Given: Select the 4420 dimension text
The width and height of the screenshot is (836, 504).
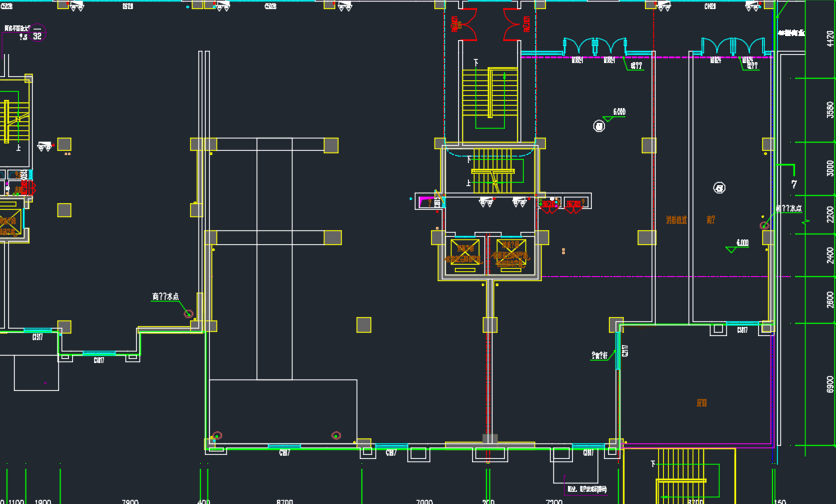Looking at the screenshot, I should [830, 39].
